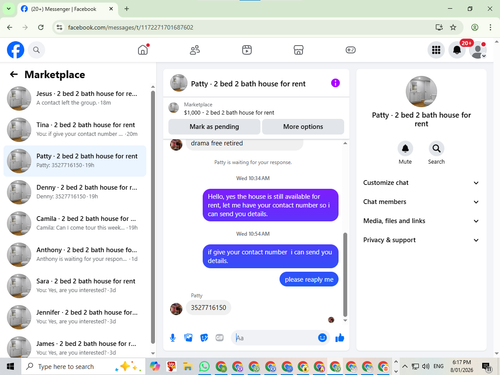Click the large listing photo in info panel
Image resolution: width=500 pixels, height=375 pixels.
421,91
